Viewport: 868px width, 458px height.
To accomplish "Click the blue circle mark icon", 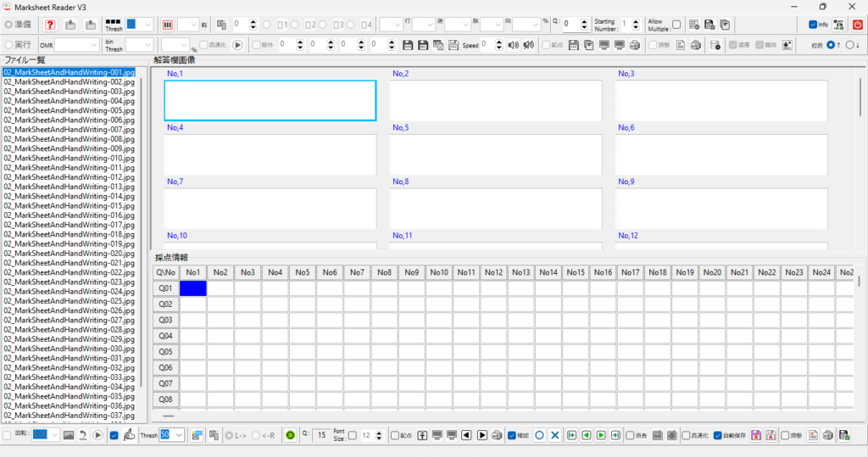I will 538,435.
